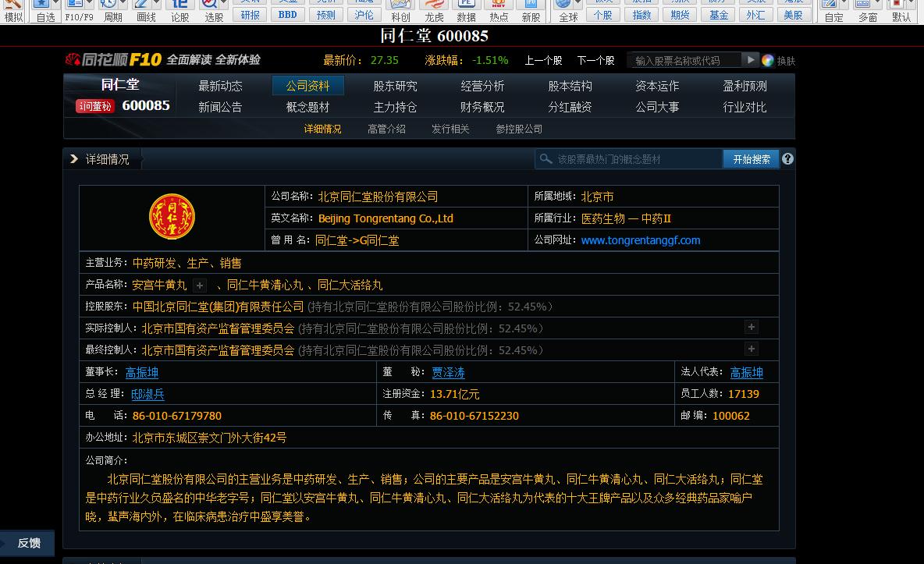Click the 问董秘 badge

pyautogui.click(x=94, y=106)
